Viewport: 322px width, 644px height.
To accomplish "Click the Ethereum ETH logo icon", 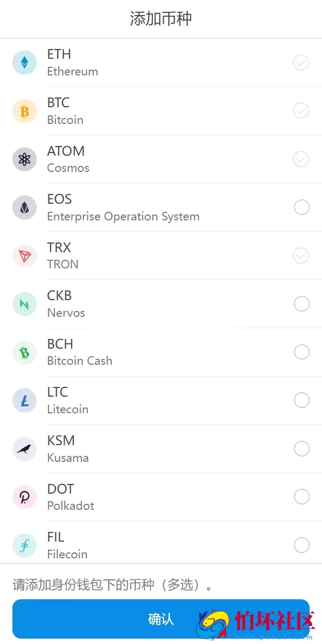I will click(x=24, y=62).
